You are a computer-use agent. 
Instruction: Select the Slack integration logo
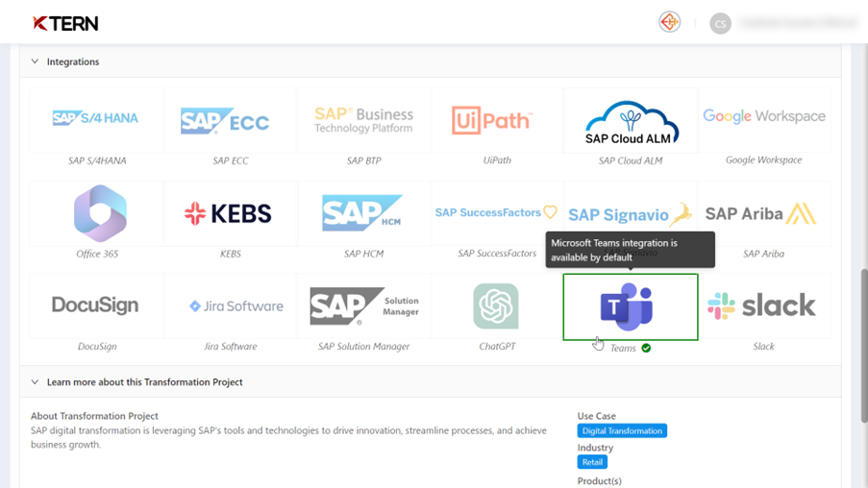[x=764, y=306]
